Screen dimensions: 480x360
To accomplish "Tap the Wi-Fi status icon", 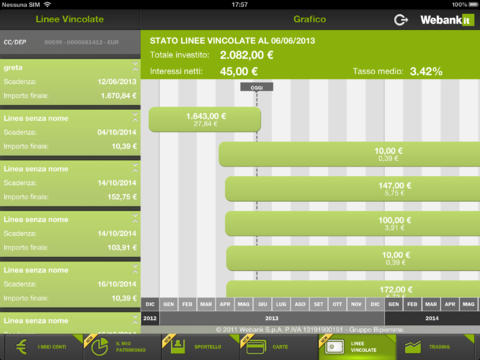I will coord(47,4).
